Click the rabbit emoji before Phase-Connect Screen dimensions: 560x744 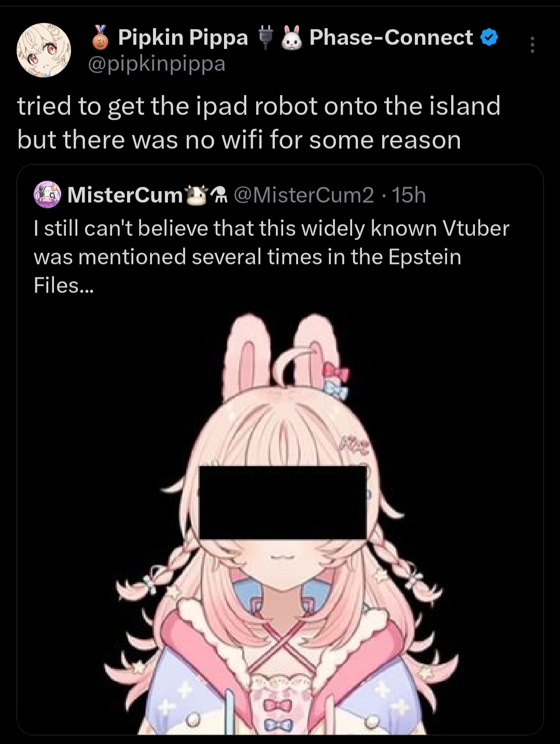click(292, 38)
